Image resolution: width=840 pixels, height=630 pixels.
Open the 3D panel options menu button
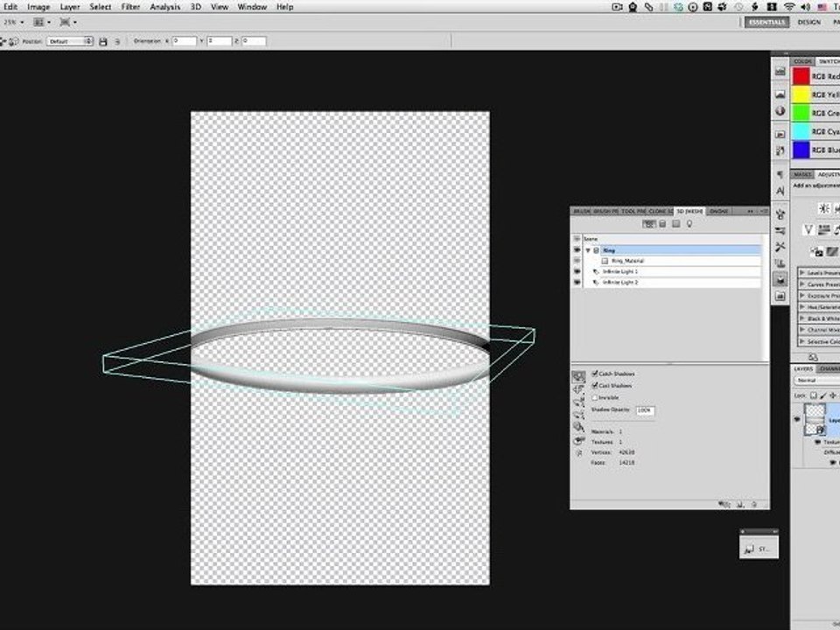pyautogui.click(x=764, y=212)
